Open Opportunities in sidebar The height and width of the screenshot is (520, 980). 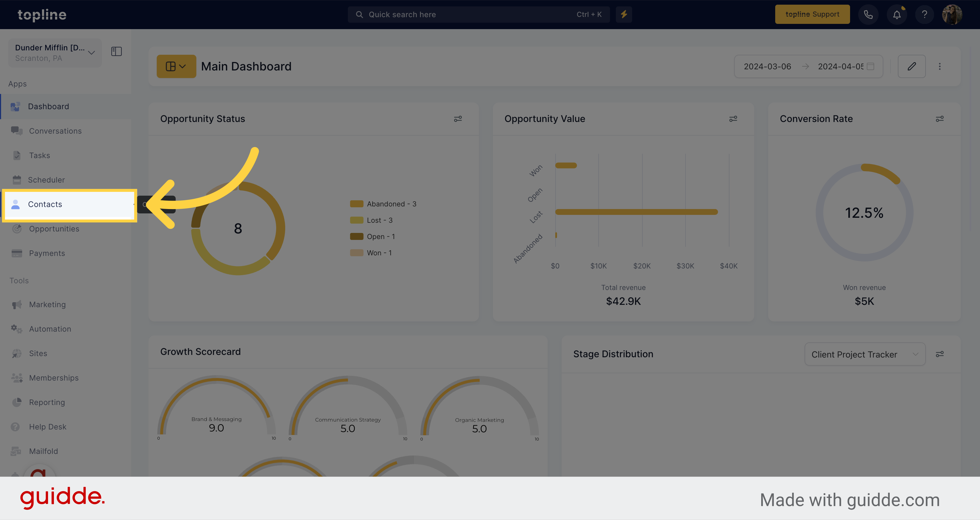[x=54, y=228]
